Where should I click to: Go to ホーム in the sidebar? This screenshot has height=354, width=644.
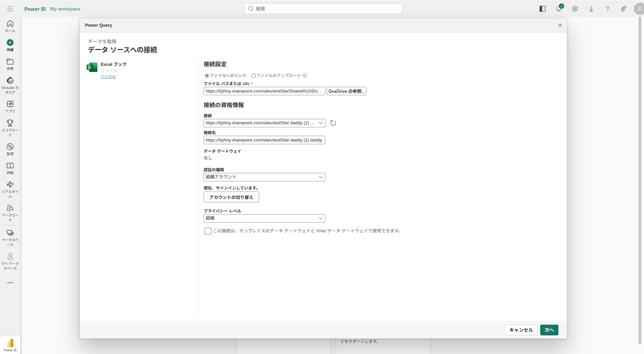[10, 26]
